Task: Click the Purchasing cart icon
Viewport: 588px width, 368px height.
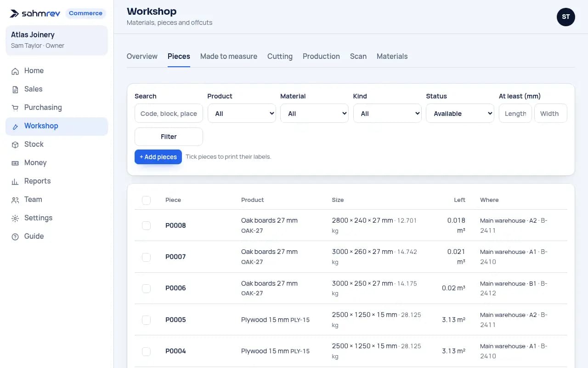Action: 15,108
